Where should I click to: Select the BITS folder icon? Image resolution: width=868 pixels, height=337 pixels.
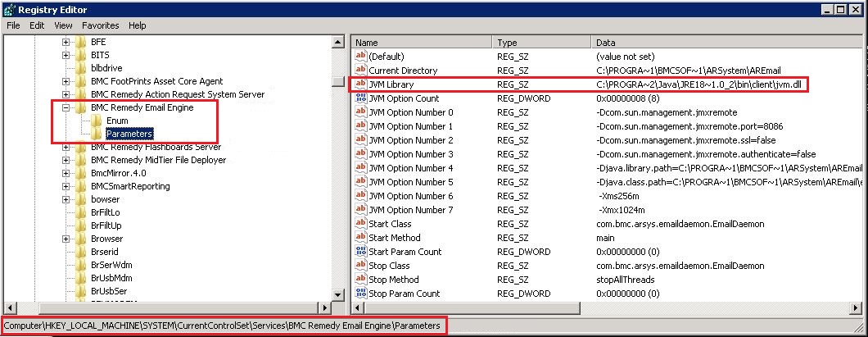pos(81,56)
